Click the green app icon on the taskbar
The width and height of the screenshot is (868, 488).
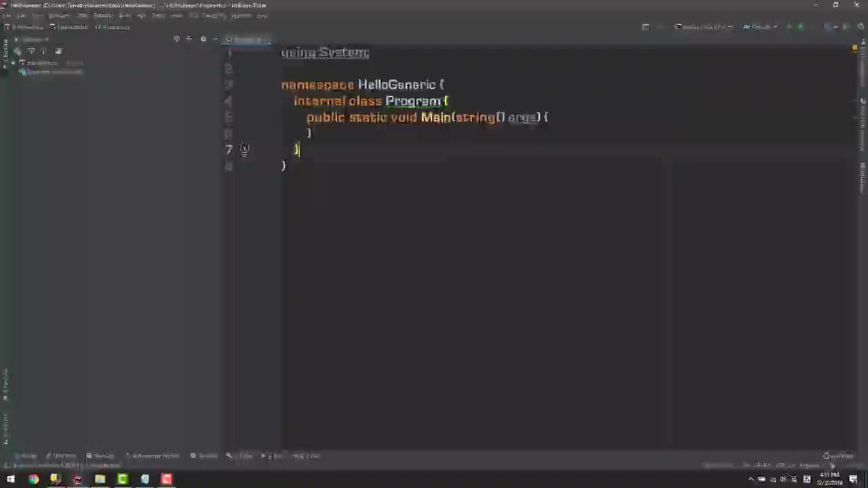click(x=122, y=479)
